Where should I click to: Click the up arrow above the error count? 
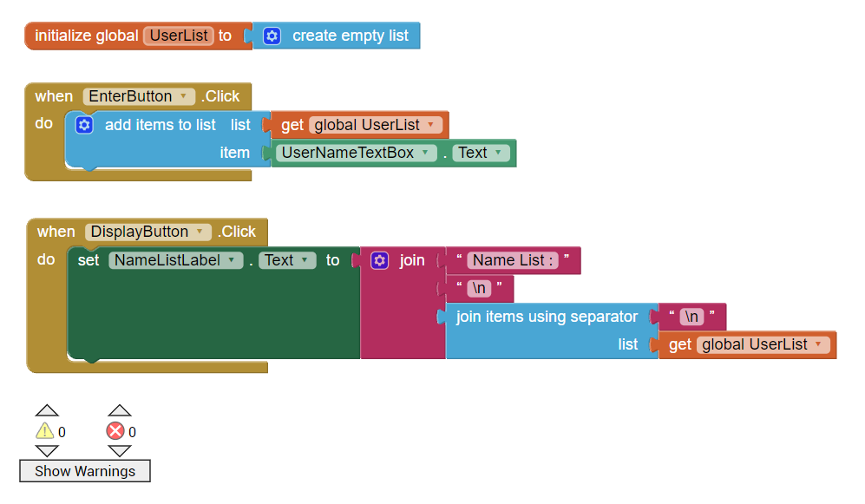point(120,409)
